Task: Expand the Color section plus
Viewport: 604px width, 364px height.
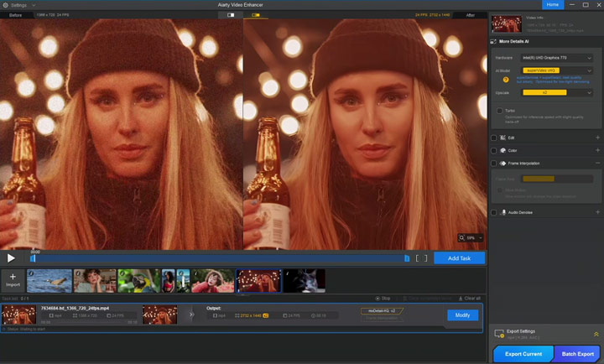Action: 597,150
